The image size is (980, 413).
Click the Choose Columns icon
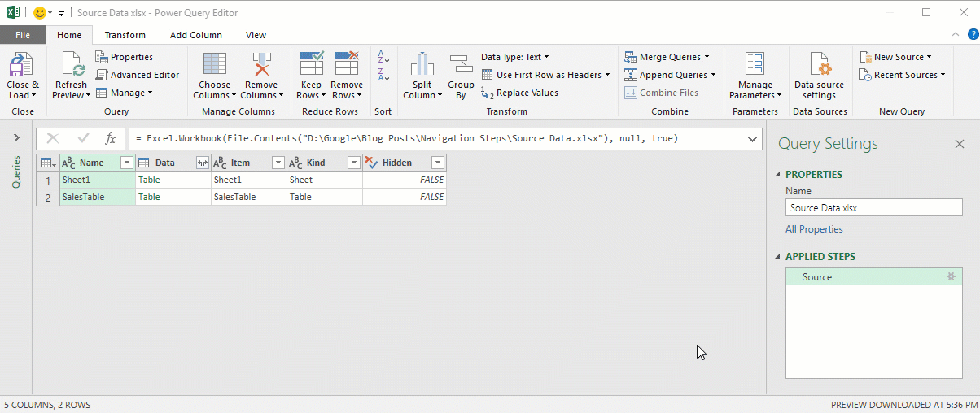[x=215, y=65]
